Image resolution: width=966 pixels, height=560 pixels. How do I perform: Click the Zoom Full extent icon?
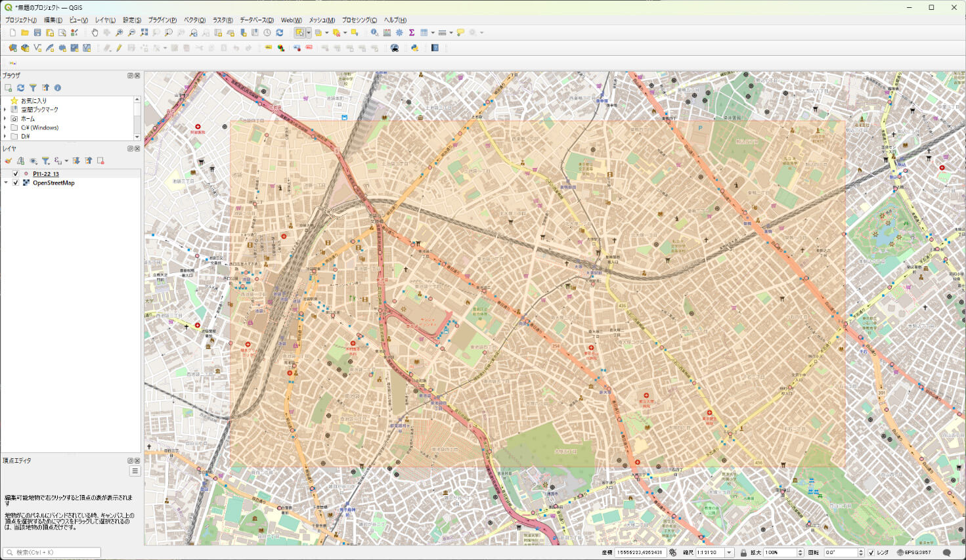point(144,32)
